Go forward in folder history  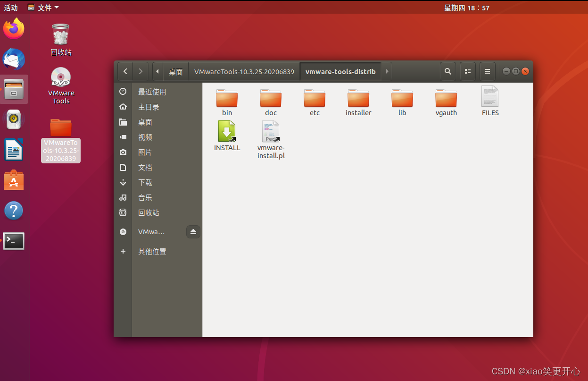tap(141, 71)
